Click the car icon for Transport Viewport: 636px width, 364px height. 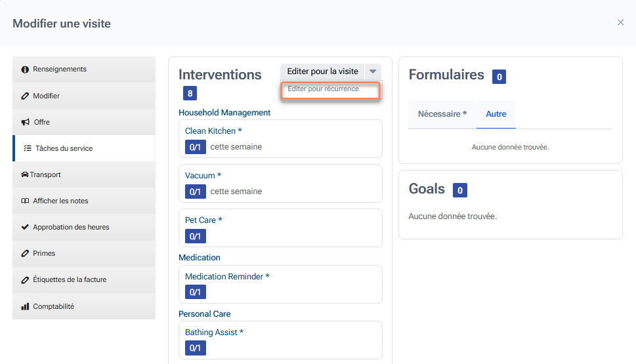[25, 174]
